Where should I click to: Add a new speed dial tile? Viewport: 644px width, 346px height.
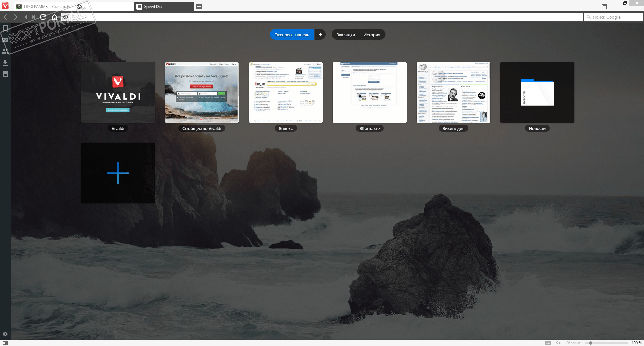tap(118, 173)
